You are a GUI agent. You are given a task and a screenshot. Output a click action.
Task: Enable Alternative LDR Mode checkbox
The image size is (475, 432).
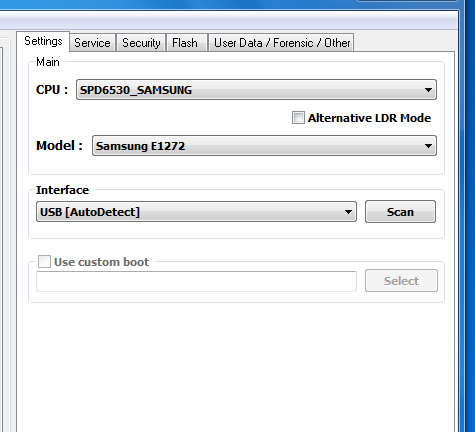point(298,118)
